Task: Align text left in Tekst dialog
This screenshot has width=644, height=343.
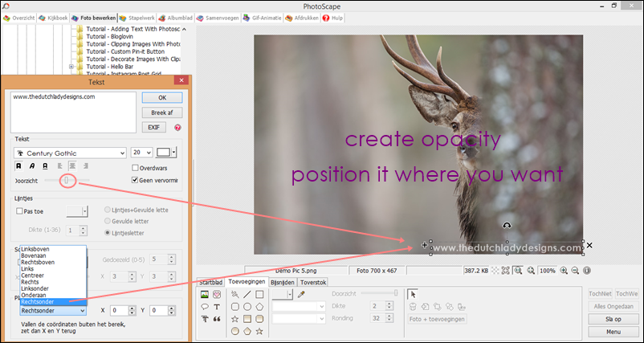Action: [x=59, y=166]
